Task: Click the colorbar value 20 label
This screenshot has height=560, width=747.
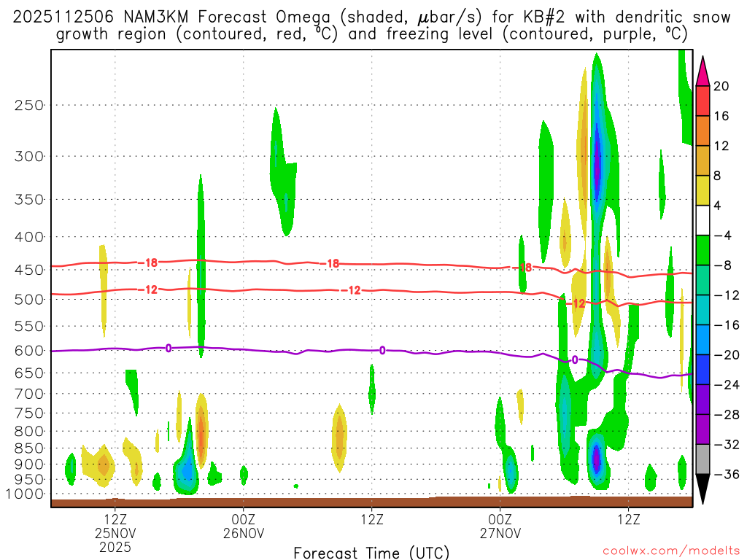Action: (721, 86)
